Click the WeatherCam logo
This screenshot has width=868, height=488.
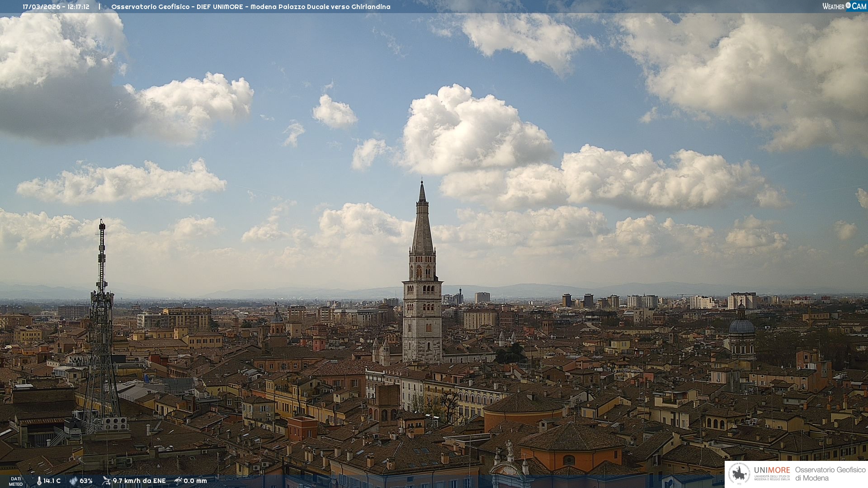(844, 6)
